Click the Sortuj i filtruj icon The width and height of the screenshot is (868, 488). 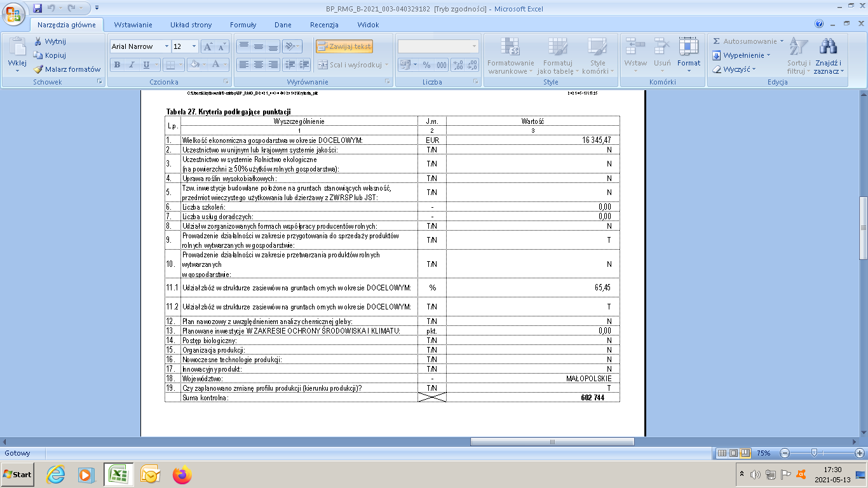click(797, 47)
